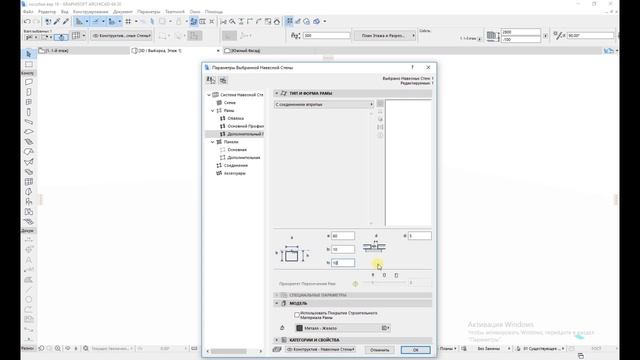Open layer dropdown Конструктив - Навесные Стены
The width and height of the screenshot is (640, 360).
coord(321,349)
